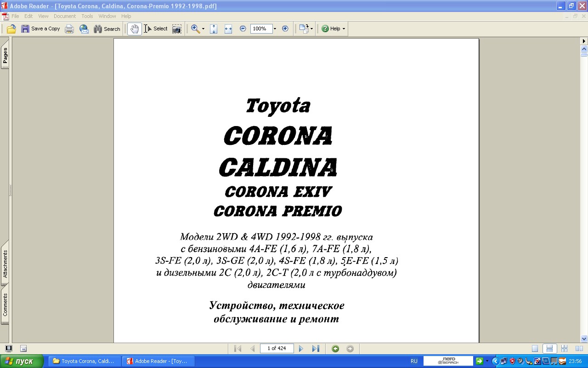This screenshot has width=588, height=368.
Task: Show the Comments panel tab
Action: 5,305
